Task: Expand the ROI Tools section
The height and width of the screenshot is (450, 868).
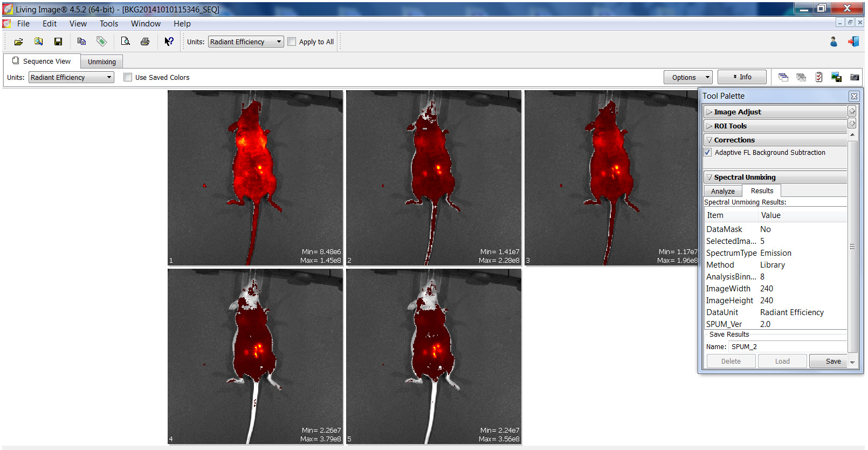Action: coord(775,126)
